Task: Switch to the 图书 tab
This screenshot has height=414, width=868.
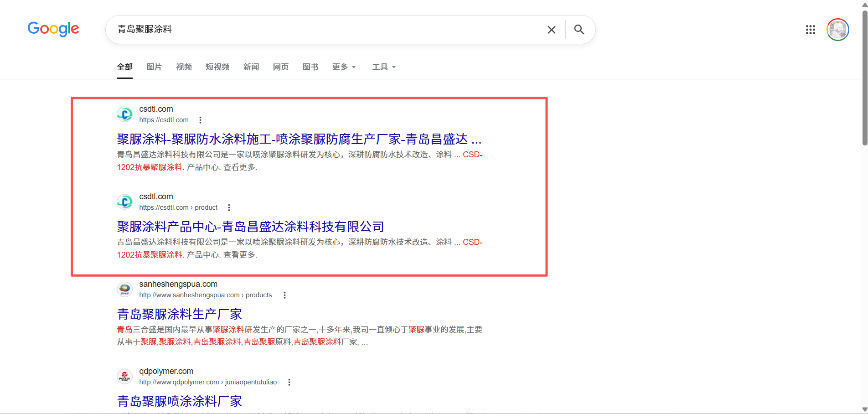Action: pyautogui.click(x=310, y=67)
